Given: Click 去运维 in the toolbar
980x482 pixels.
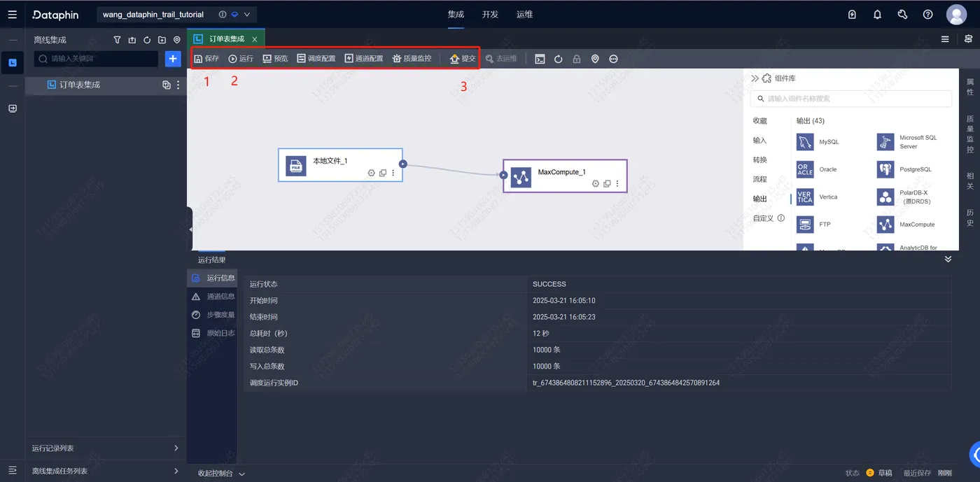Looking at the screenshot, I should pyautogui.click(x=501, y=59).
